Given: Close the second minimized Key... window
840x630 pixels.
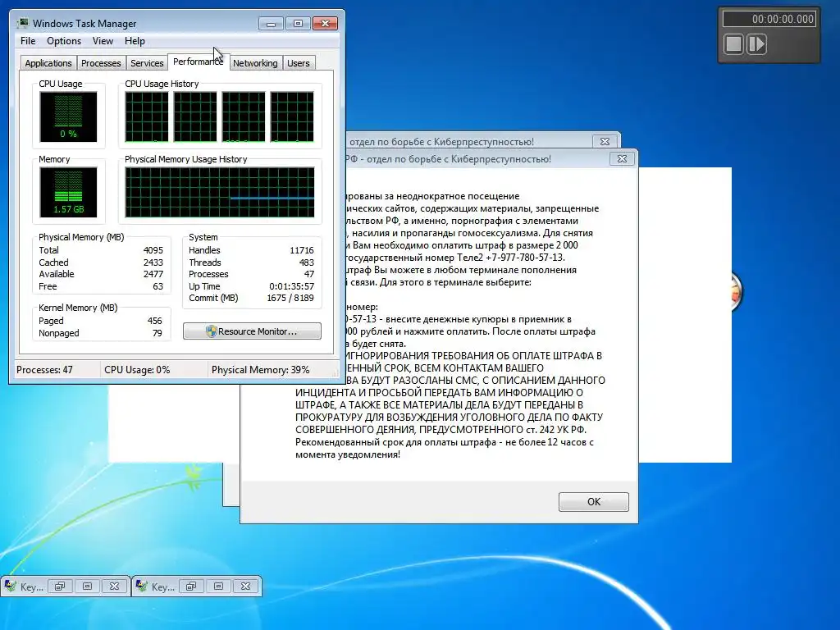Looking at the screenshot, I should [x=246, y=586].
